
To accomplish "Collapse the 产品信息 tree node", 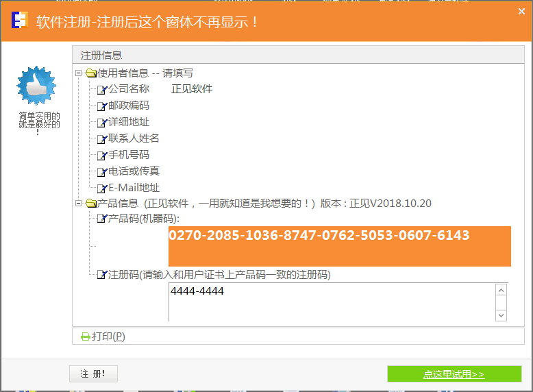I will pos(79,203).
